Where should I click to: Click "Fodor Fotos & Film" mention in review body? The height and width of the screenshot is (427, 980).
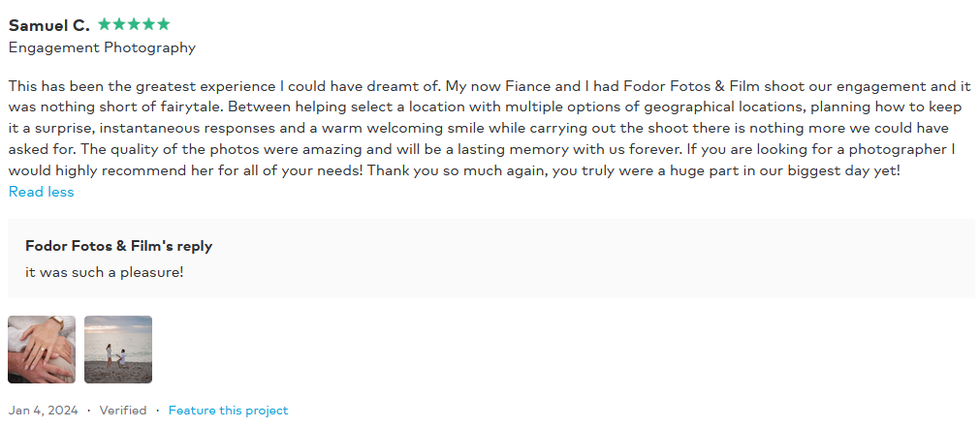[691, 85]
